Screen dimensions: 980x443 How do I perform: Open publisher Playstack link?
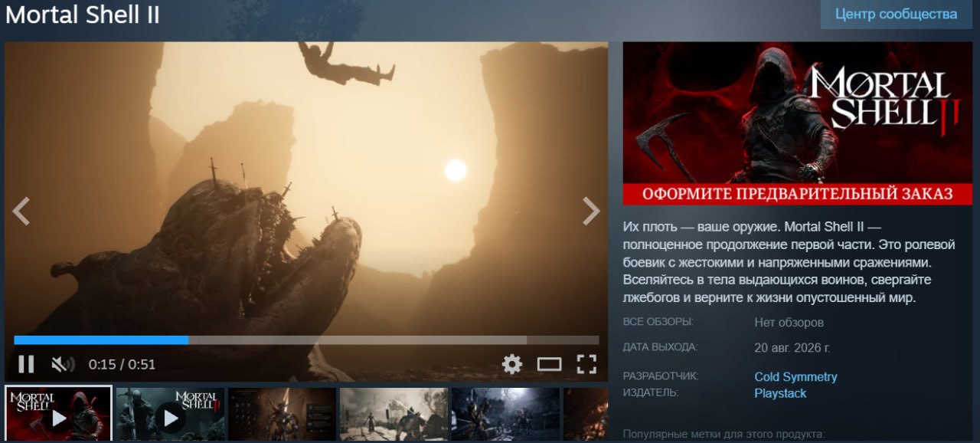[x=780, y=393]
